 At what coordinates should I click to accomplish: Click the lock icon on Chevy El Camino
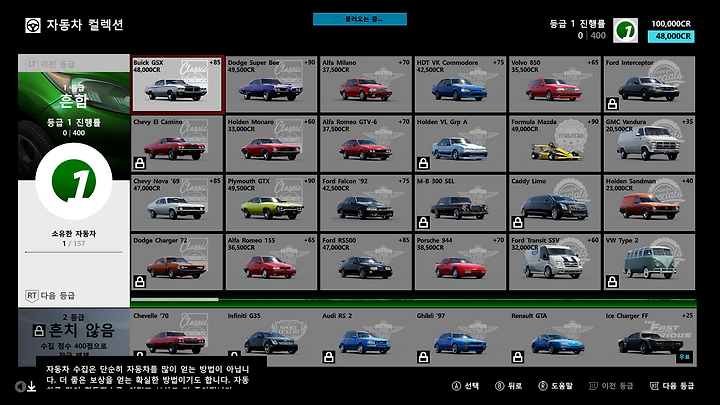(x=140, y=163)
